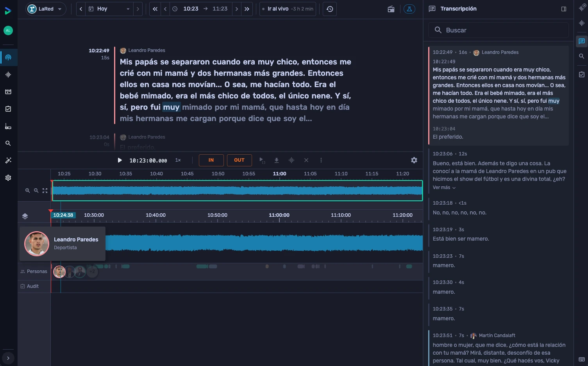Viewport: 588px width, 366px height.
Task: Open the LaRed station dropdown
Action: pos(46,9)
